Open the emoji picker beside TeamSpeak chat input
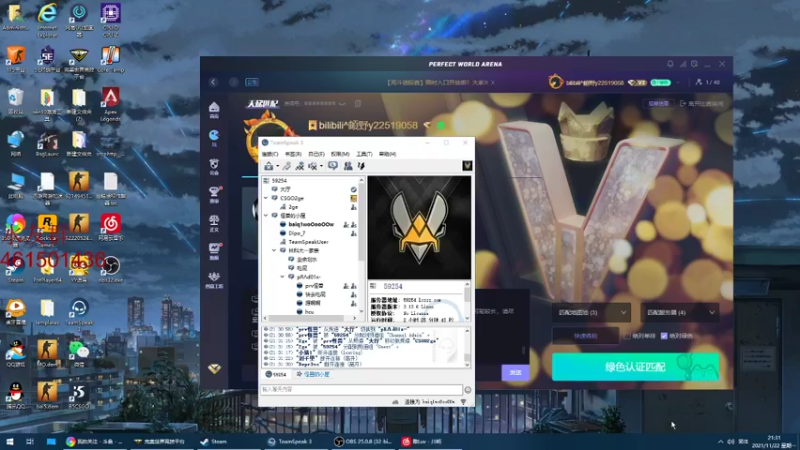 [467, 390]
